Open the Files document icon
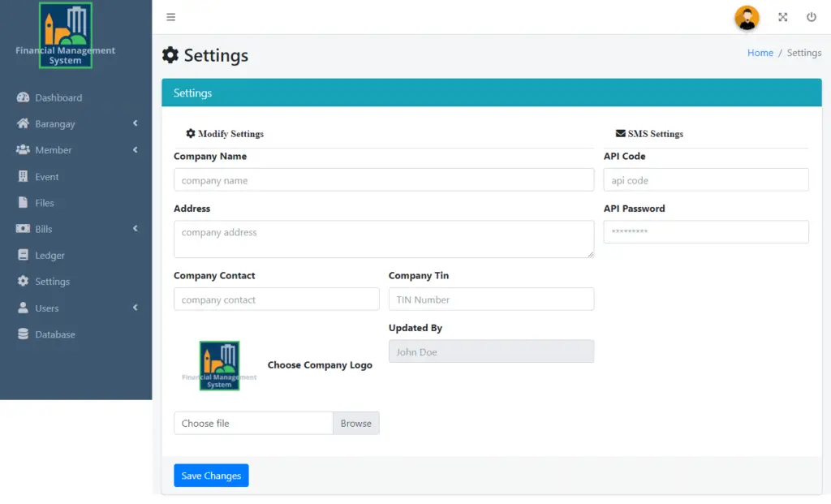Viewport: 831px width, 504px height. point(22,202)
